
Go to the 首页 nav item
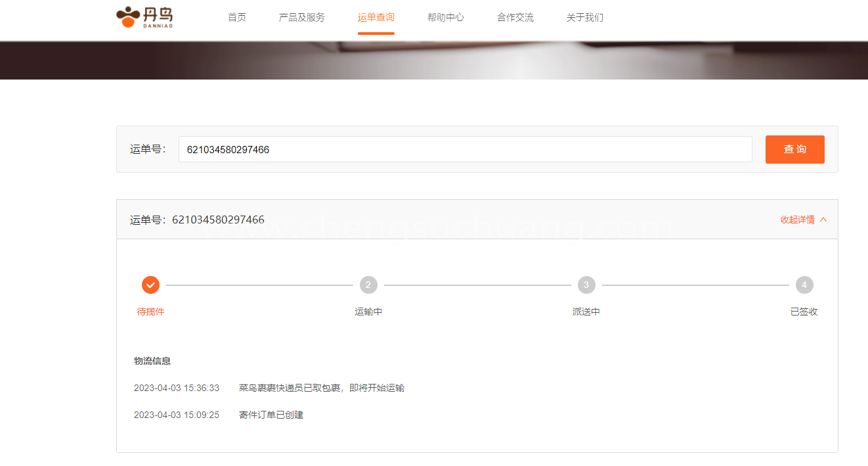237,18
